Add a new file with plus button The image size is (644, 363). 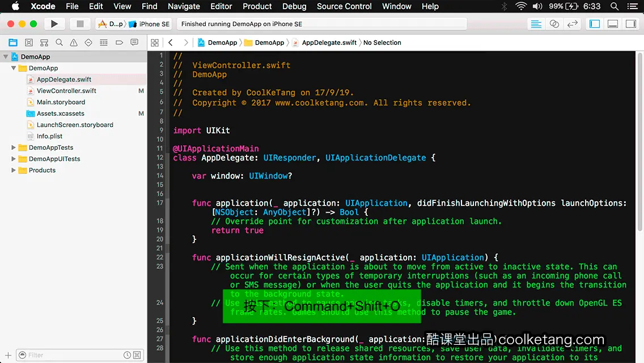coord(8,355)
